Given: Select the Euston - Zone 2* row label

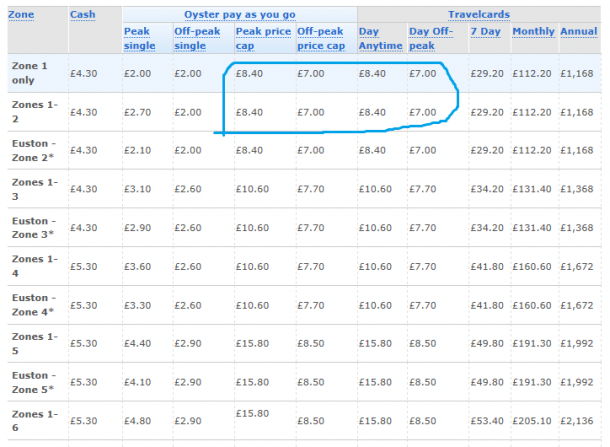Looking at the screenshot, I should point(34,151).
